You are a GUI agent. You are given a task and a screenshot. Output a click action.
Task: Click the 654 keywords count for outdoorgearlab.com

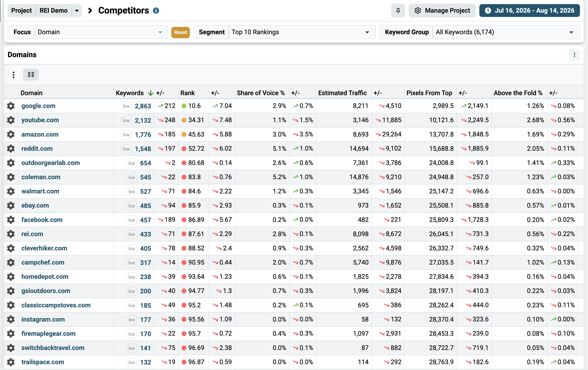145,163
